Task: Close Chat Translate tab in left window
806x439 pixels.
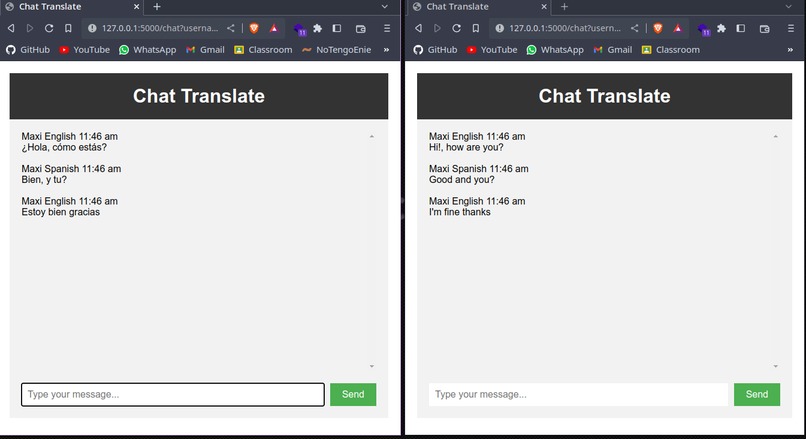Action: [136, 7]
